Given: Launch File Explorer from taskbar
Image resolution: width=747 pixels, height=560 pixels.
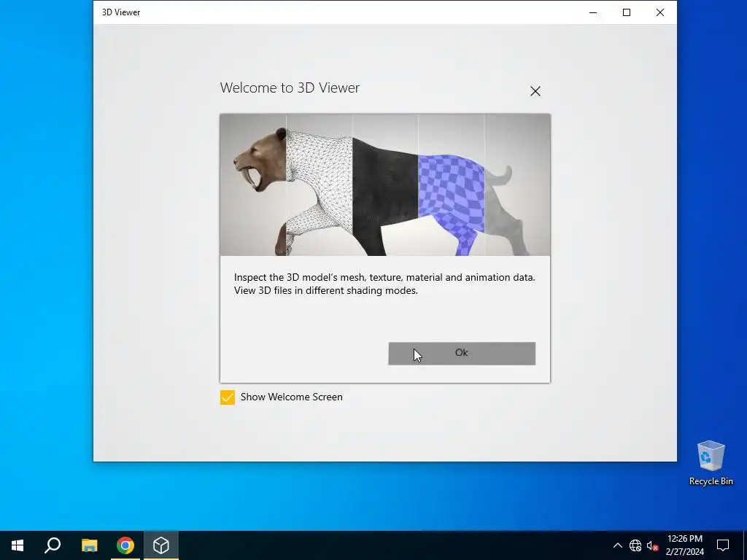Looking at the screenshot, I should click(89, 545).
